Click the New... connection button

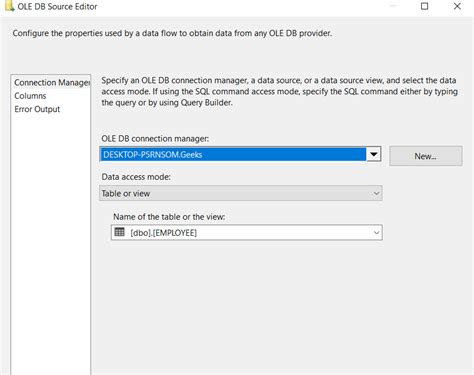(426, 156)
